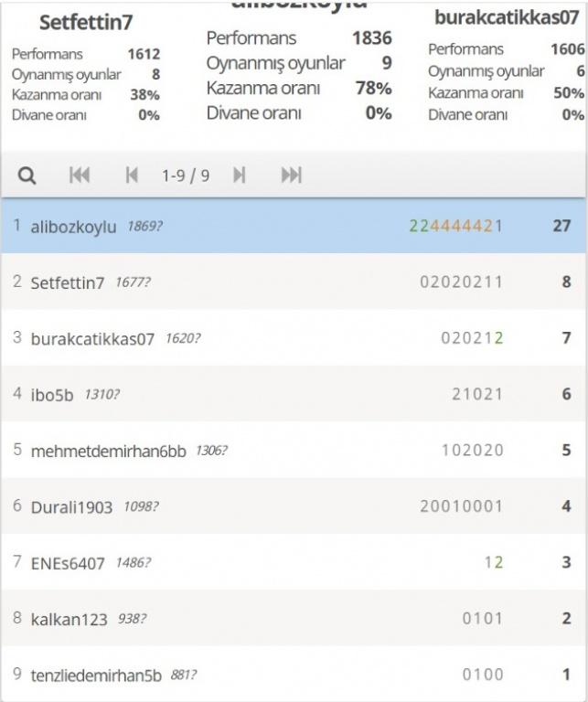Click Durali1903 total score 4
The height and width of the screenshot is (702, 588).
pyautogui.click(x=566, y=506)
